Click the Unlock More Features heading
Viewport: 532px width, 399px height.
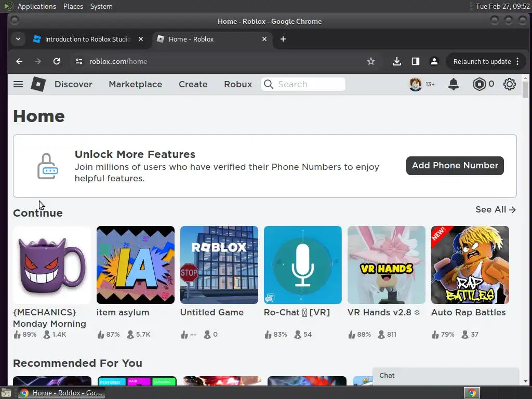coord(135,154)
